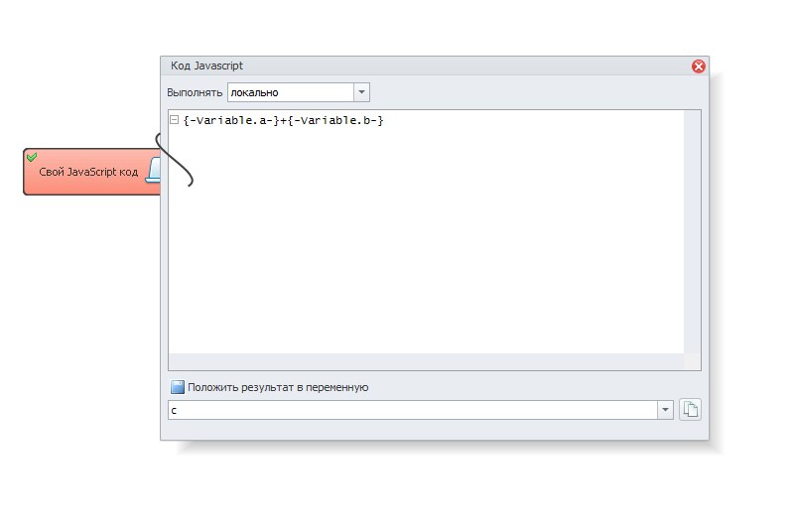Click the JavaScript code line in editor
Image resolution: width=794 pixels, height=532 pixels.
tap(283, 120)
